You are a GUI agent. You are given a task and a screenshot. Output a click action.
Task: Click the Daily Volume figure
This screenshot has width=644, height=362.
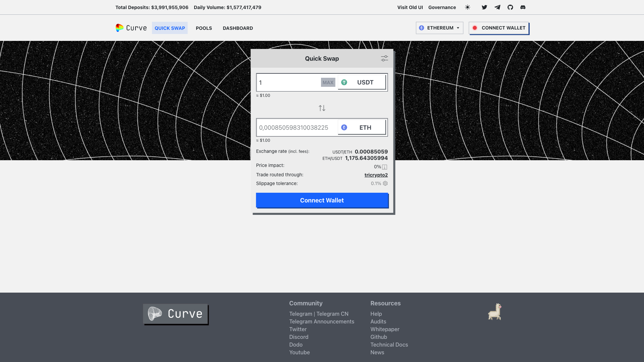tap(244, 7)
